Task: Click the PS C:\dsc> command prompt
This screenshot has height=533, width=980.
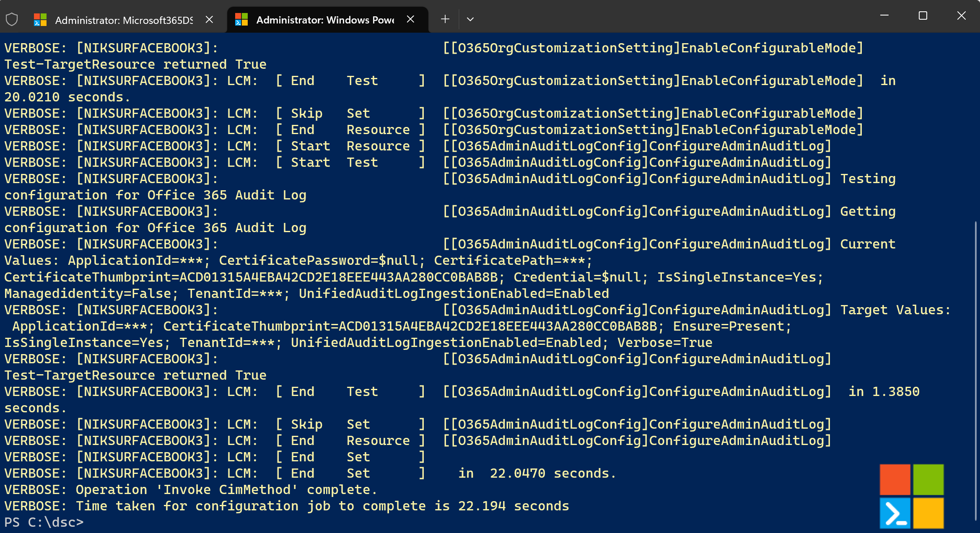Action: point(44,522)
